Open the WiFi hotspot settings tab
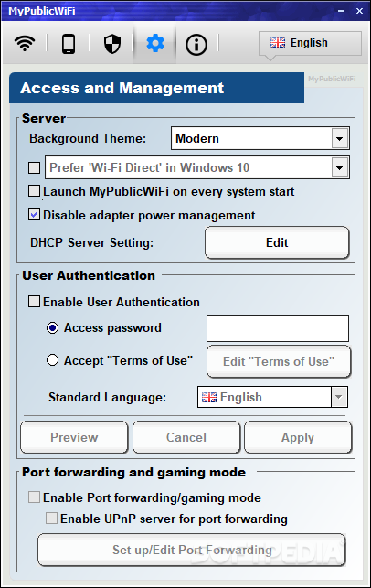Image resolution: width=371 pixels, height=588 pixels. pyautogui.click(x=25, y=44)
